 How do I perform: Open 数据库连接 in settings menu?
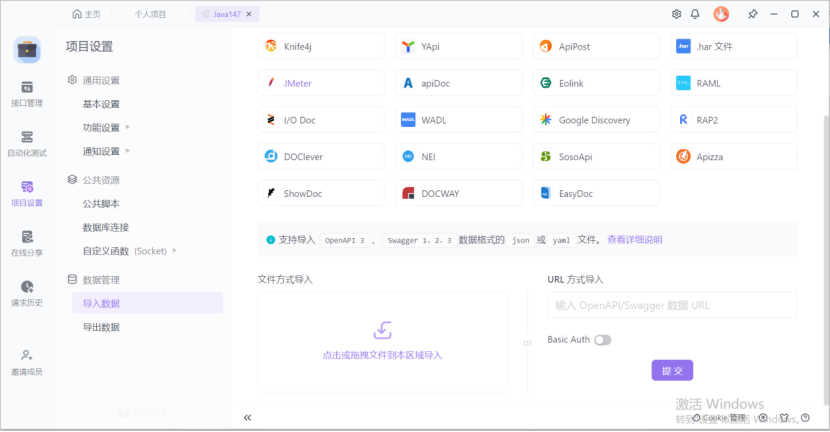coord(106,228)
